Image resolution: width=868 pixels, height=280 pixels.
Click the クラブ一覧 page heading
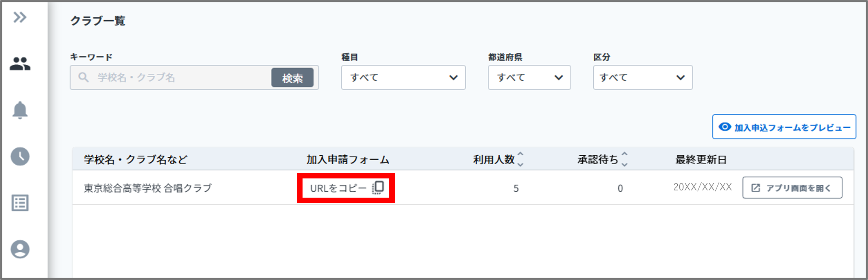98,20
